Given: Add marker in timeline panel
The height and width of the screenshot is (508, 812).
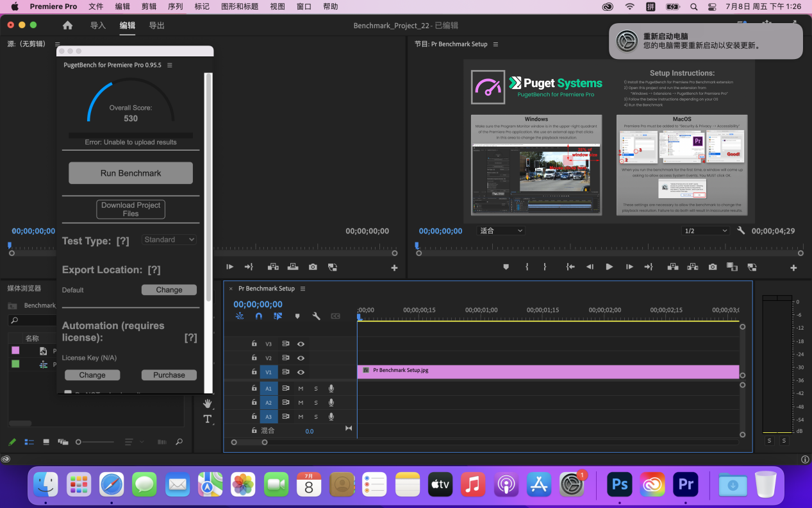Looking at the screenshot, I should (x=297, y=316).
